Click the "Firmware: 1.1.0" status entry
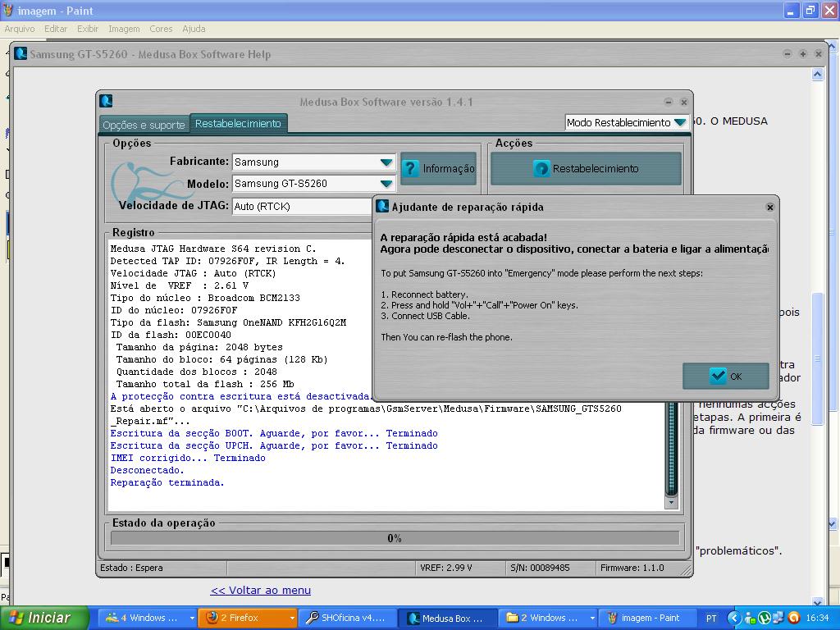Viewport: 840px width, 630px height. pyautogui.click(x=632, y=568)
